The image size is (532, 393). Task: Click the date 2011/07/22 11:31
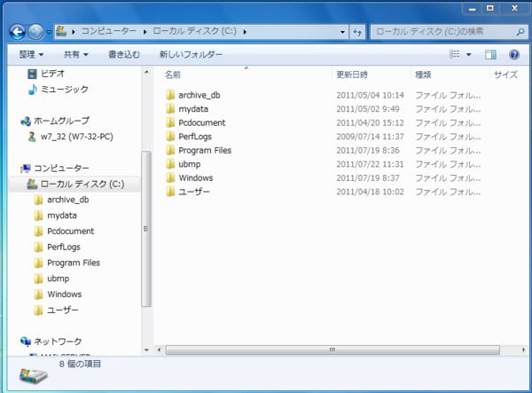[x=370, y=164]
